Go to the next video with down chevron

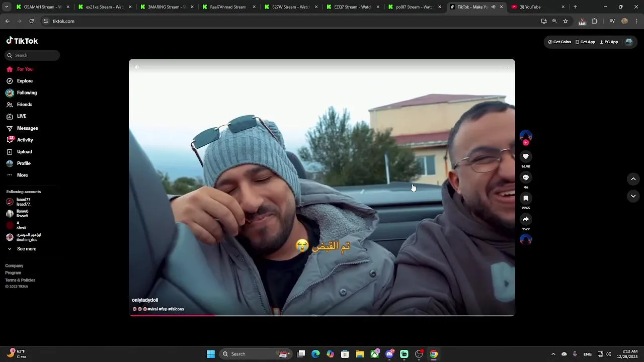click(x=633, y=196)
